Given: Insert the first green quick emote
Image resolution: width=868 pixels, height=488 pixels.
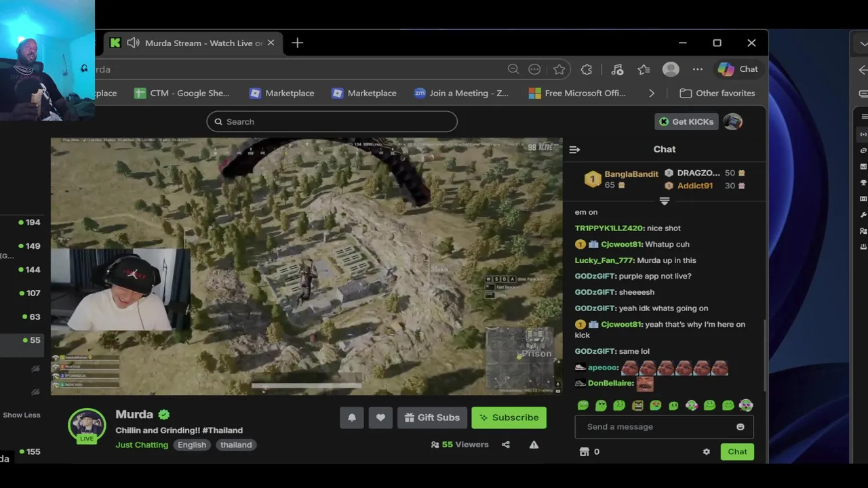Looking at the screenshot, I should [583, 405].
